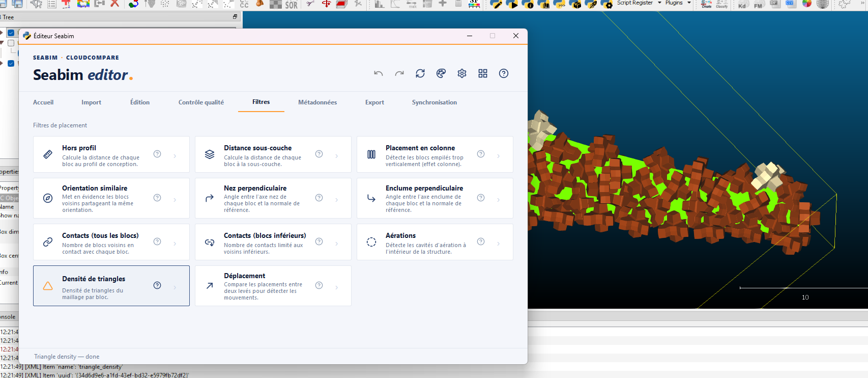Click the 'Triangle density — done' status text

67,357
